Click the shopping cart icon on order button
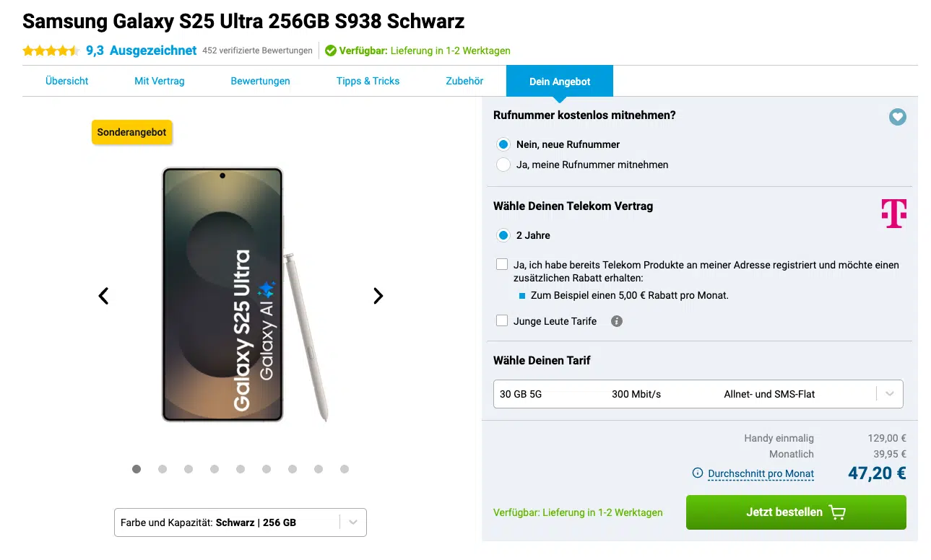 pyautogui.click(x=837, y=511)
